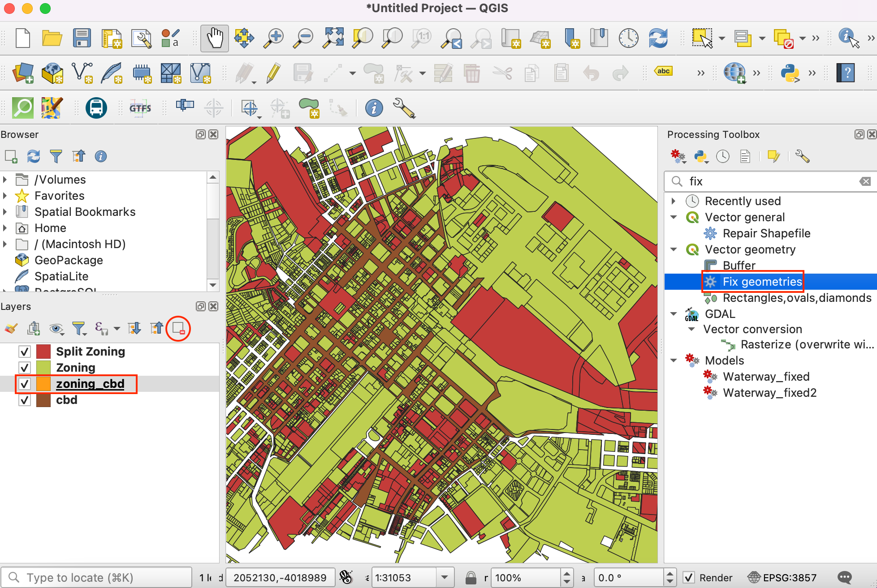
Task: Open the Python console icon
Action: (x=790, y=73)
